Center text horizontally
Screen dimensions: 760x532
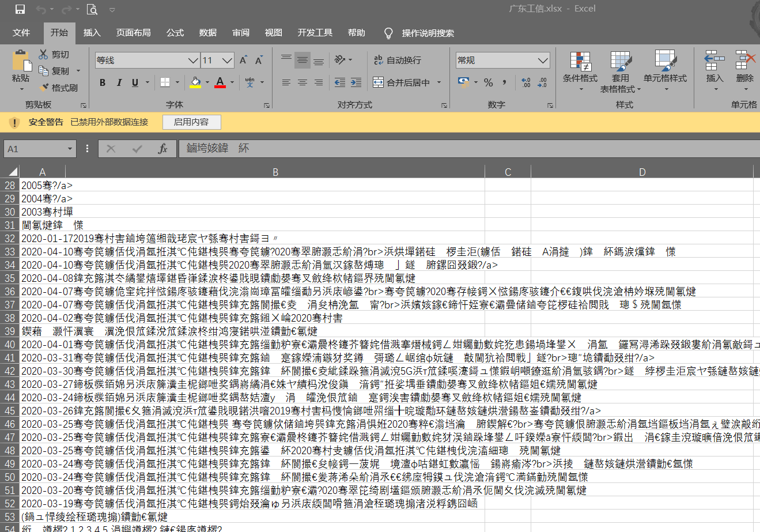point(303,82)
